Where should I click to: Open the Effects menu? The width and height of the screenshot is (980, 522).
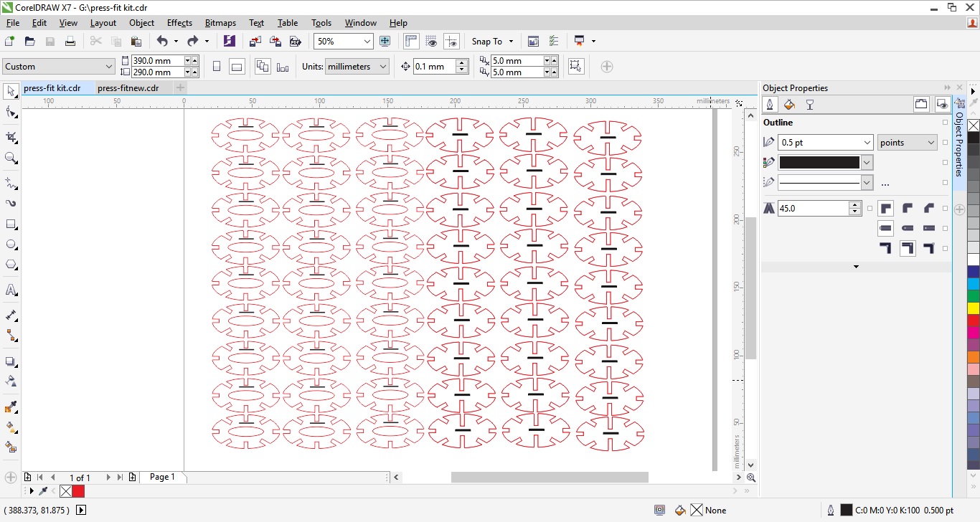[179, 23]
